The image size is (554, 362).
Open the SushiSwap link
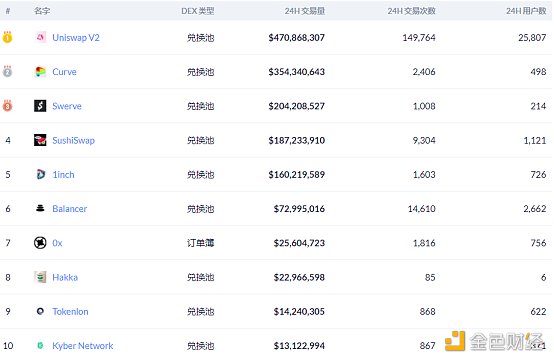pyautogui.click(x=73, y=140)
